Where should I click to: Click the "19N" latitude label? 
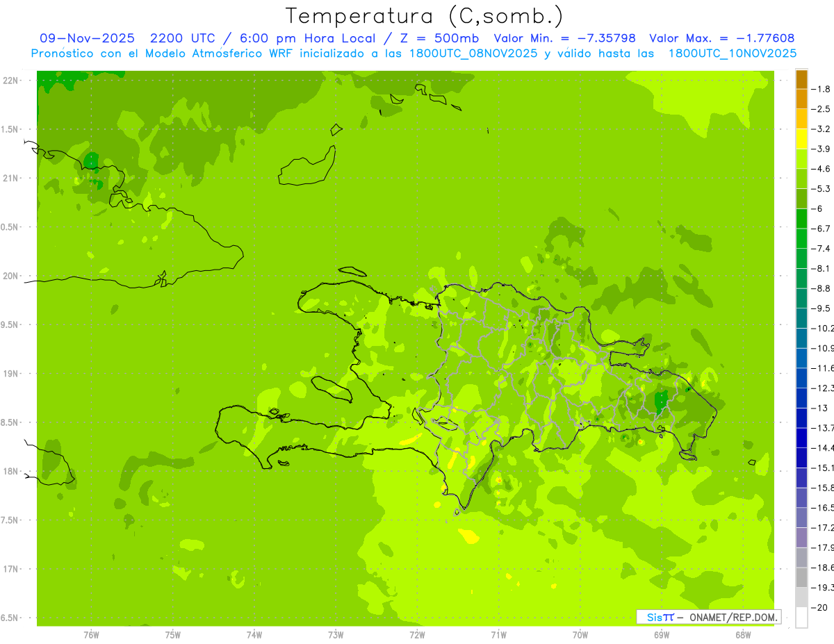pos(10,374)
